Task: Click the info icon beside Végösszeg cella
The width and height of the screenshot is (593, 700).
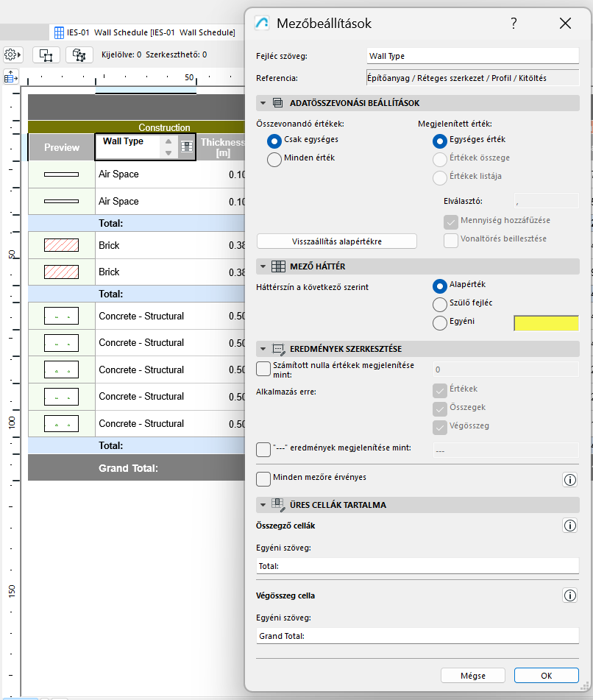Action: [570, 595]
